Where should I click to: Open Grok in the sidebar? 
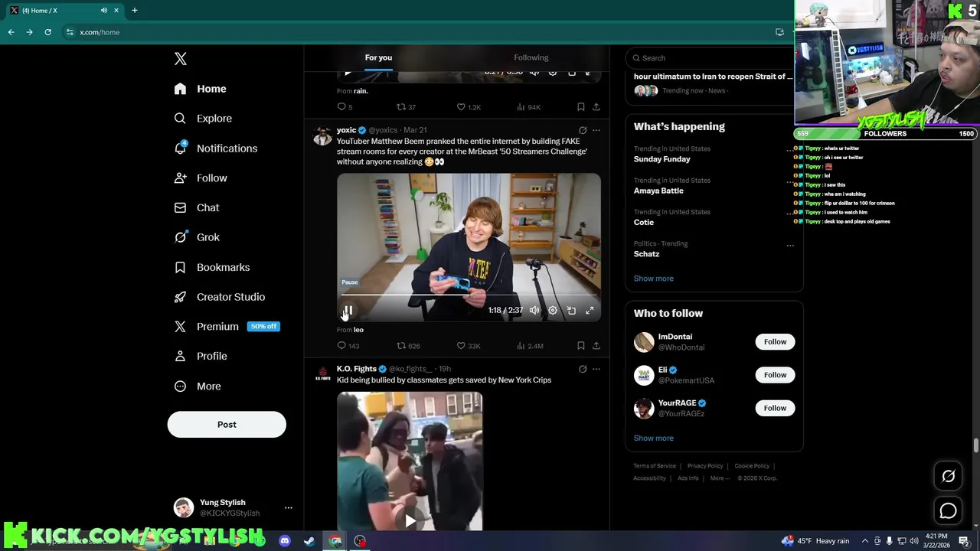pos(197,237)
